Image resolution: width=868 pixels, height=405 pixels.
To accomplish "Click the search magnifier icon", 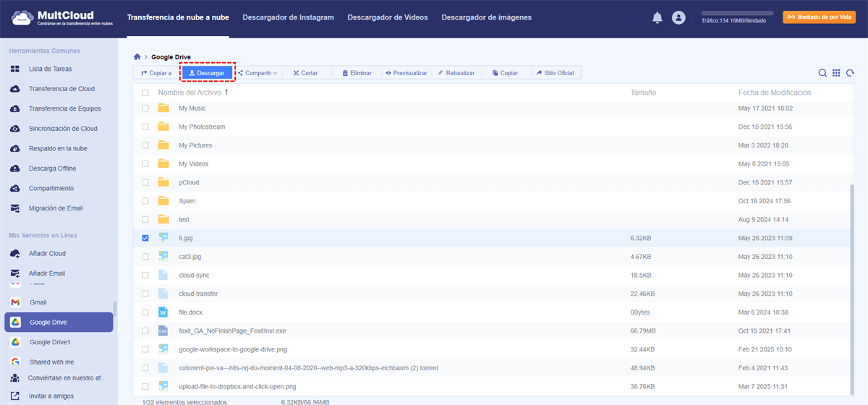I will pyautogui.click(x=822, y=73).
